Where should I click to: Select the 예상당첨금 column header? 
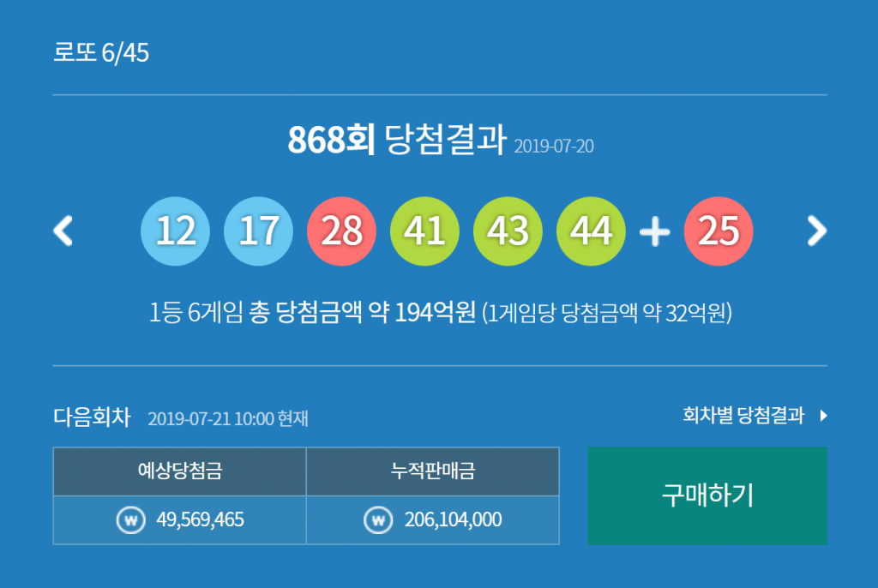[x=179, y=471]
